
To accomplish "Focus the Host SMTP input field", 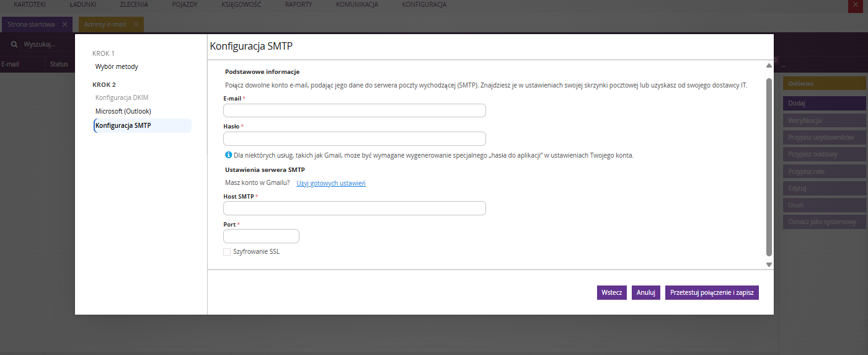I will tap(355, 208).
